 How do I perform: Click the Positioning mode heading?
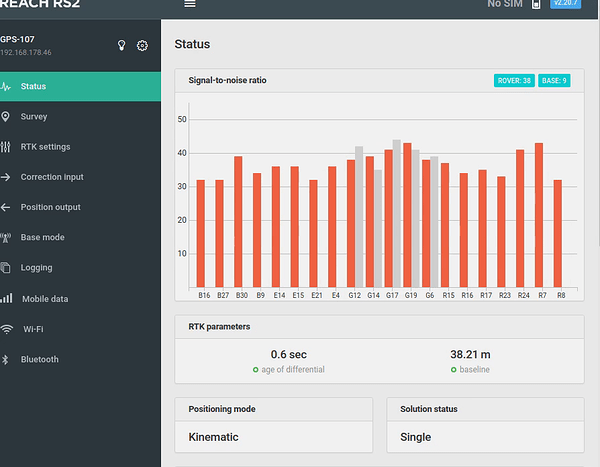(x=222, y=409)
